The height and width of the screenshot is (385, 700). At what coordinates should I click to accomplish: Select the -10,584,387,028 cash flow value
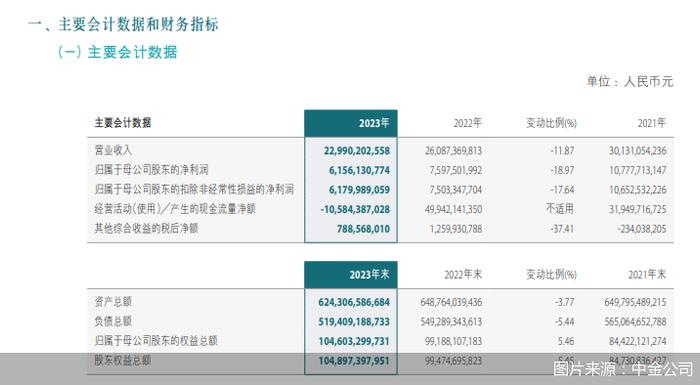coord(355,209)
